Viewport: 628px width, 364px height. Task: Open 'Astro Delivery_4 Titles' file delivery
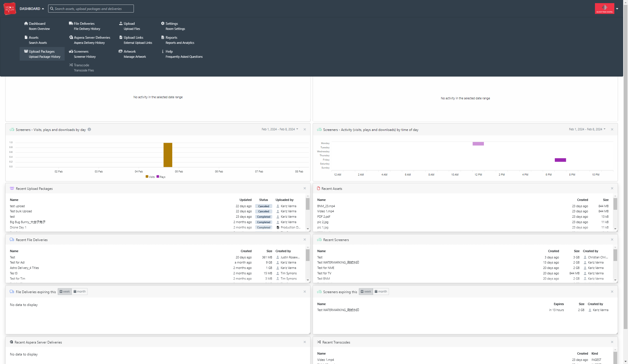click(x=24, y=268)
